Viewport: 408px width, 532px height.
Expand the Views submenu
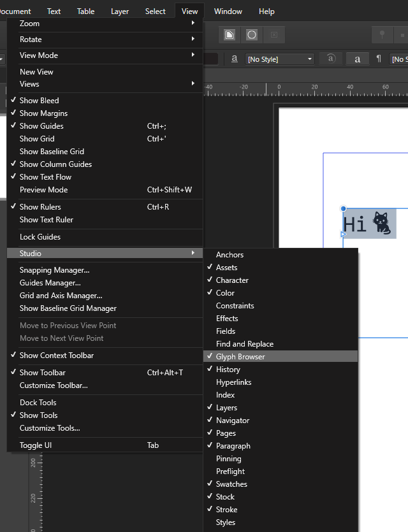tap(105, 84)
